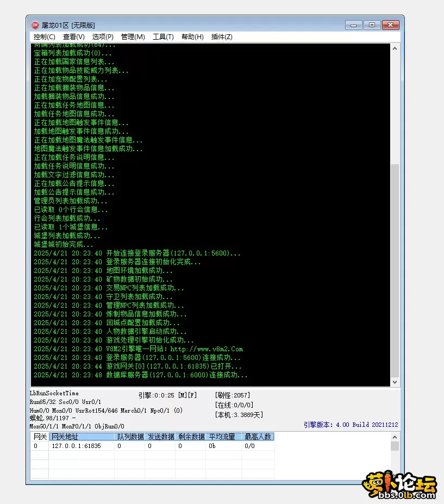Click the 0/0 value in 最高人数 column
The height and width of the screenshot is (504, 444).
(249, 446)
